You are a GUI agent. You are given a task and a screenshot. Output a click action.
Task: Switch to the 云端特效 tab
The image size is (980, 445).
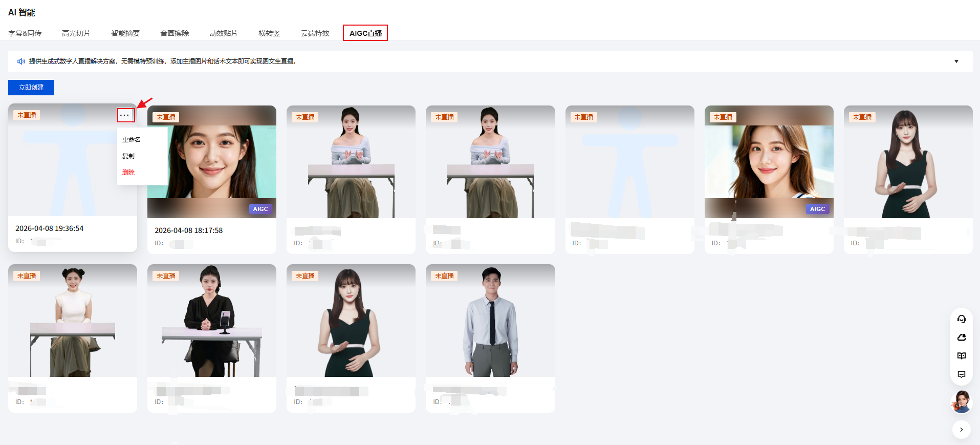[315, 33]
